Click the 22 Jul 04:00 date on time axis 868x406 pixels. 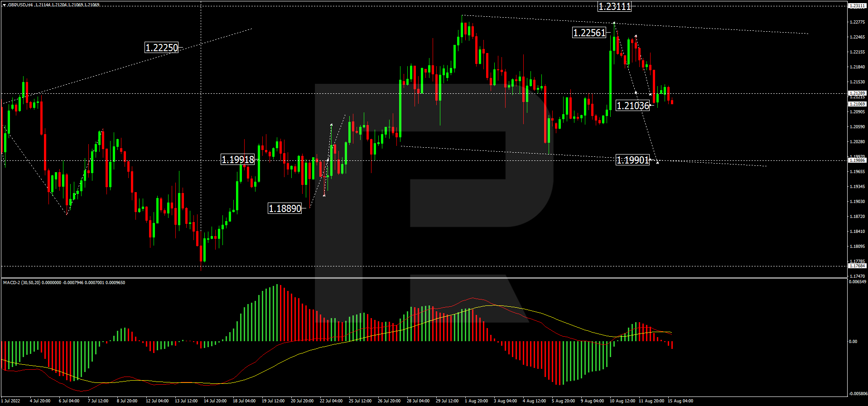pyautogui.click(x=331, y=401)
